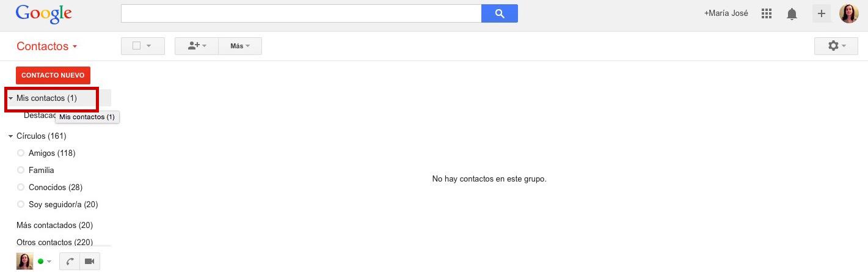The height and width of the screenshot is (272, 868).
Task: Open the Más dropdown menu
Action: point(240,46)
